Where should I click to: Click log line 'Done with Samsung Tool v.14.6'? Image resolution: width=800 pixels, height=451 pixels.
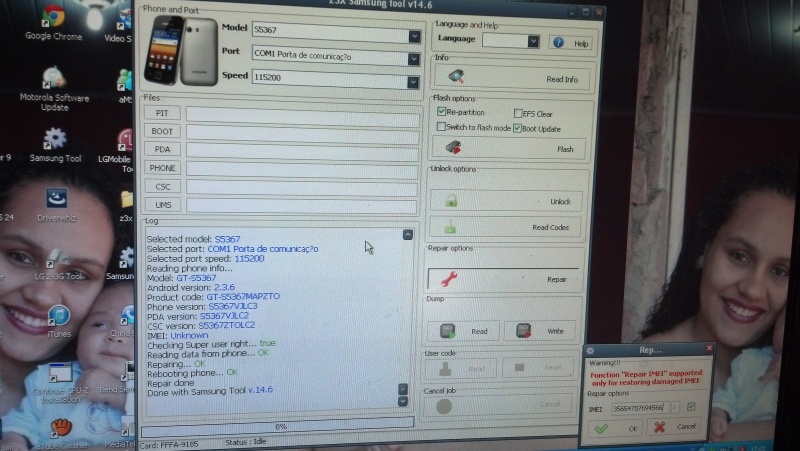pos(210,392)
